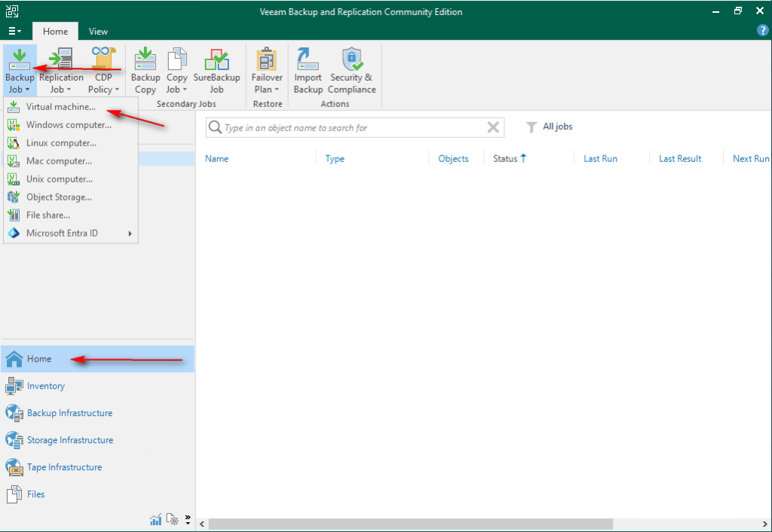772x532 pixels.
Task: Switch to the View ribbon tab
Action: click(98, 32)
